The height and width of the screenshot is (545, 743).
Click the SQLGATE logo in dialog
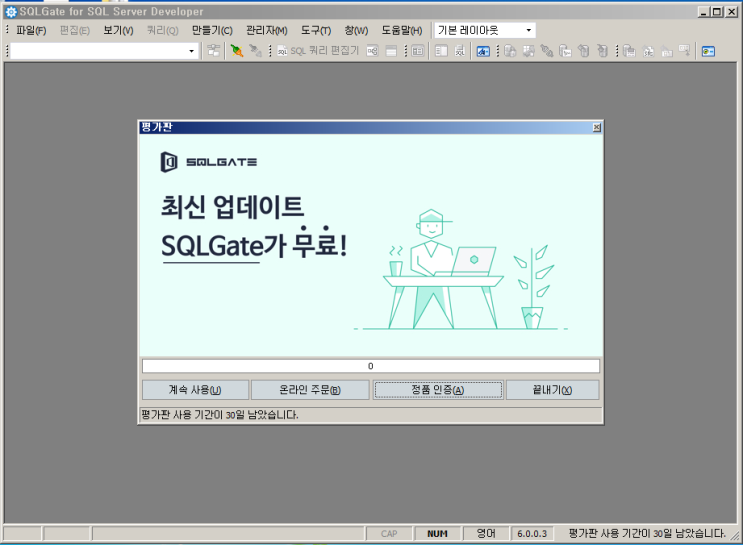[x=208, y=162]
